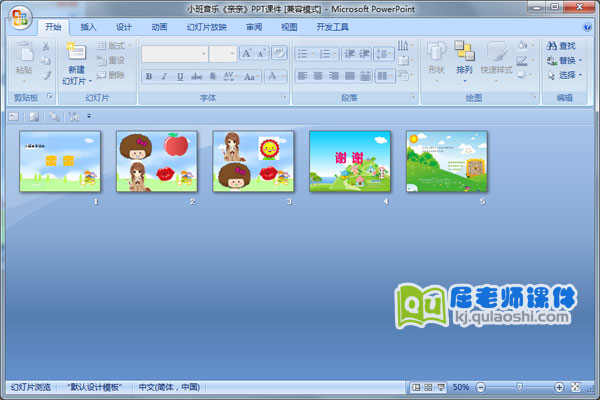Click the Delete slide button

(x=111, y=75)
